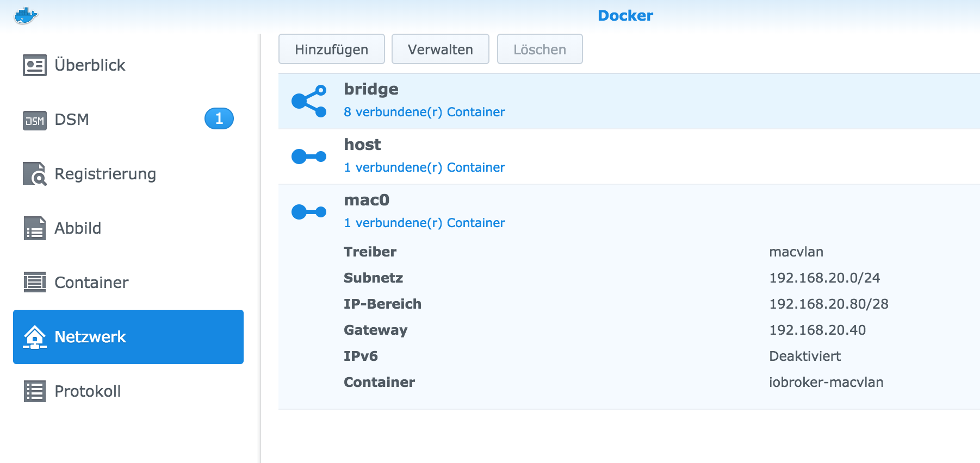Collapse the mac0 network row

(629, 212)
